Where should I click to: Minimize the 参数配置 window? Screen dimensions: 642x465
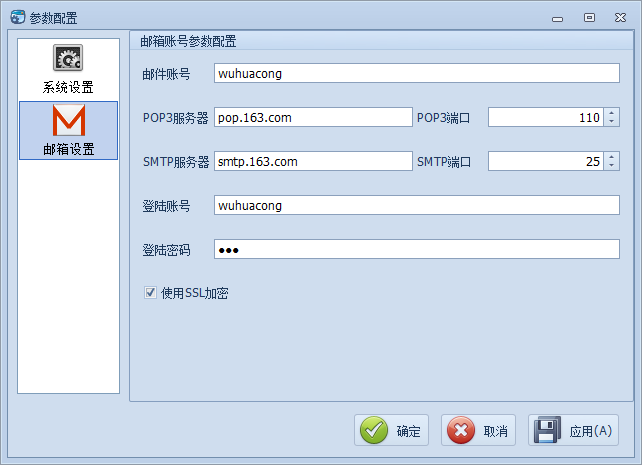pyautogui.click(x=557, y=18)
